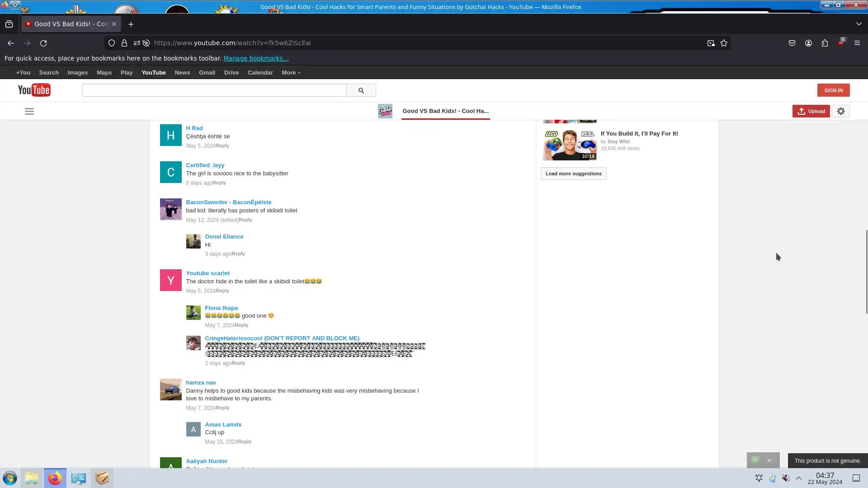Open the Firefox account profile icon

(808, 43)
